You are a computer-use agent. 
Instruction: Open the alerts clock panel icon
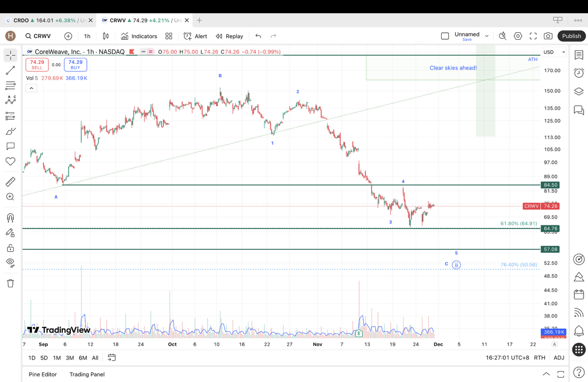[x=579, y=73]
